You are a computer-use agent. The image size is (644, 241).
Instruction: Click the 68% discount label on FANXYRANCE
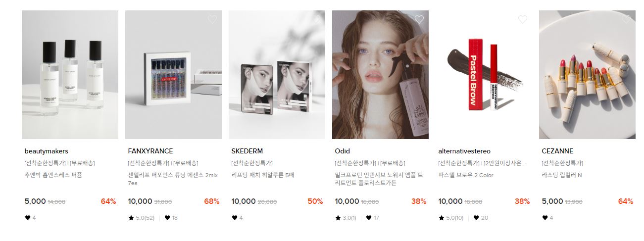(212, 201)
